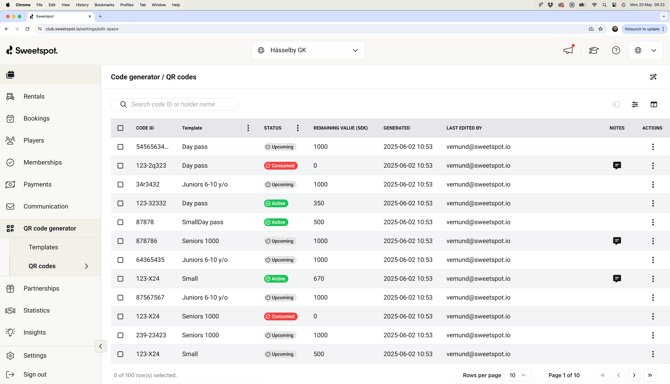Select row with code 123-2q323

tap(120, 166)
